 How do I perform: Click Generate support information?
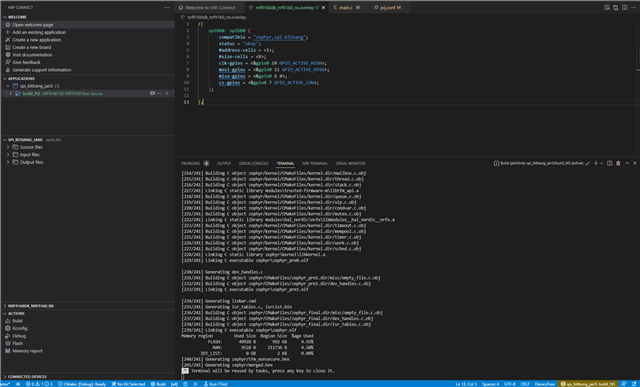click(42, 70)
